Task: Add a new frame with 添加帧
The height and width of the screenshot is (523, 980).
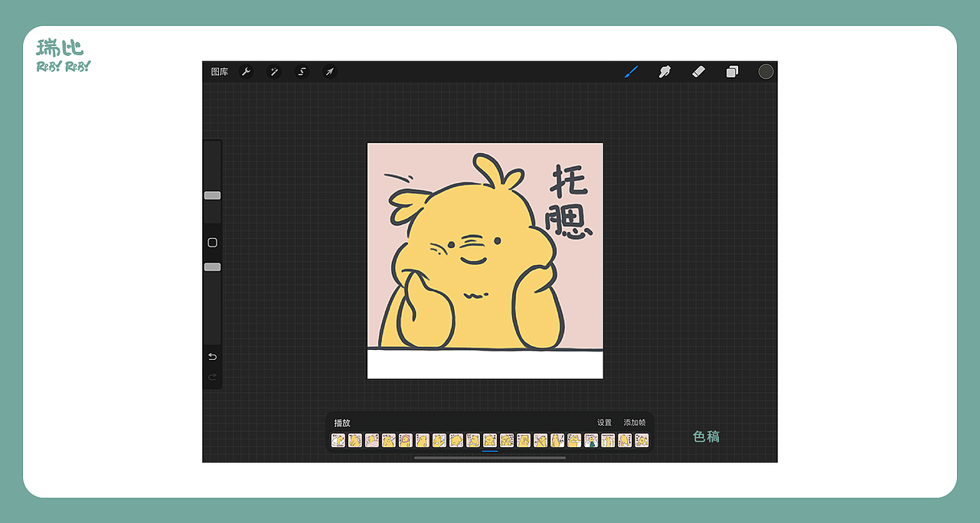Action: [x=634, y=423]
